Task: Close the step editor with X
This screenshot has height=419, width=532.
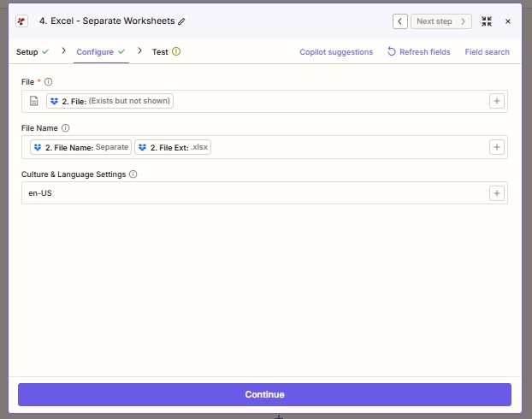Action: pos(508,21)
